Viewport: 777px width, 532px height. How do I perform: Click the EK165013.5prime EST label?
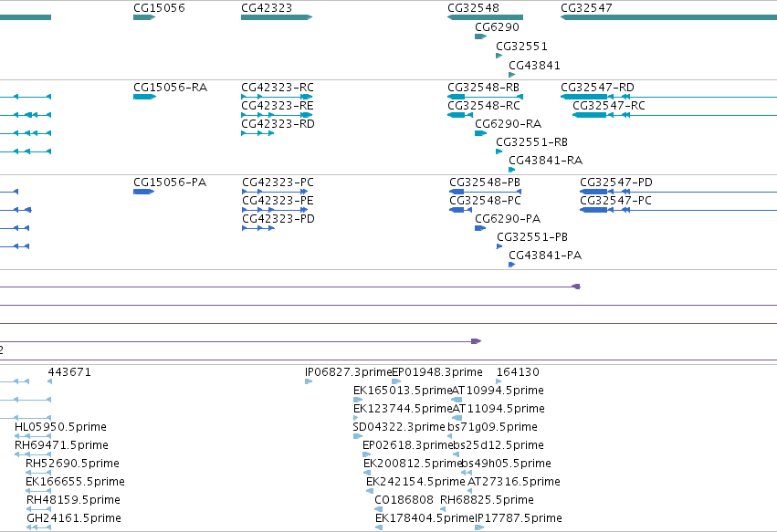point(403,391)
